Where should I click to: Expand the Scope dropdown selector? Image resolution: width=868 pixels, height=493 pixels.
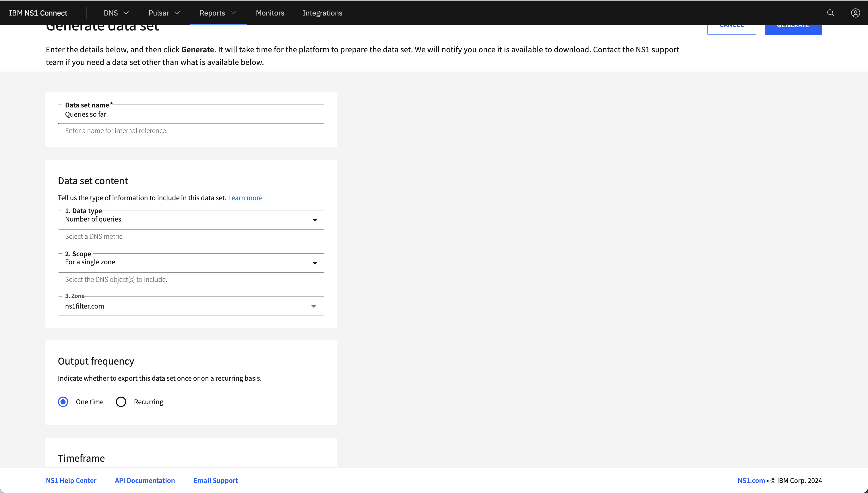tap(315, 263)
